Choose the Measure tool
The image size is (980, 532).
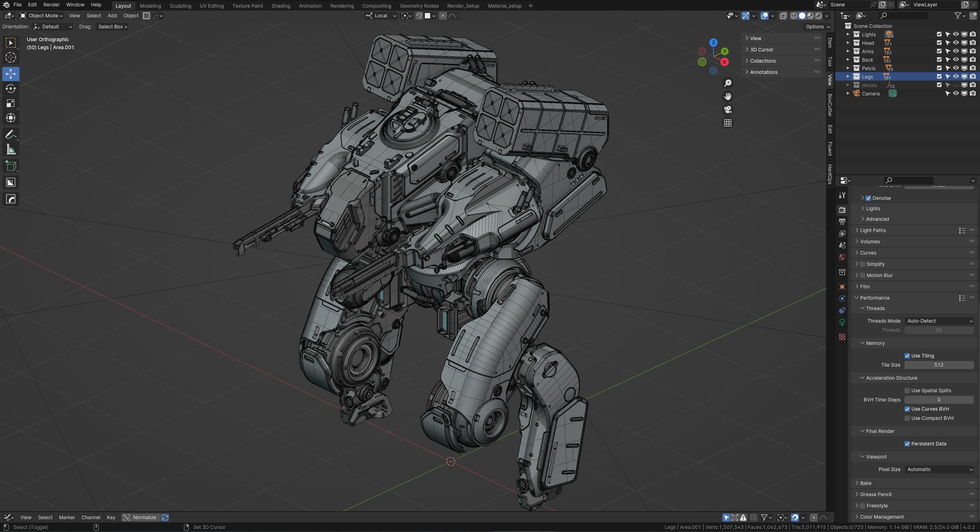pos(11,149)
